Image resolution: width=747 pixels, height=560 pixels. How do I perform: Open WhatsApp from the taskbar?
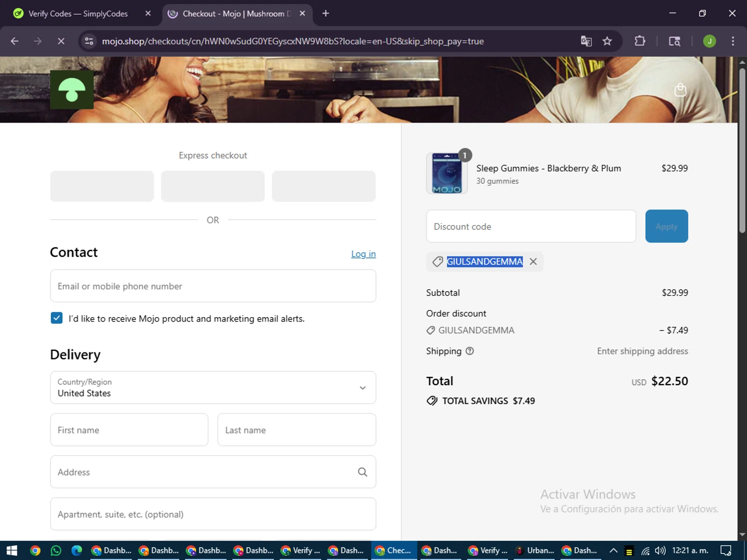56,551
